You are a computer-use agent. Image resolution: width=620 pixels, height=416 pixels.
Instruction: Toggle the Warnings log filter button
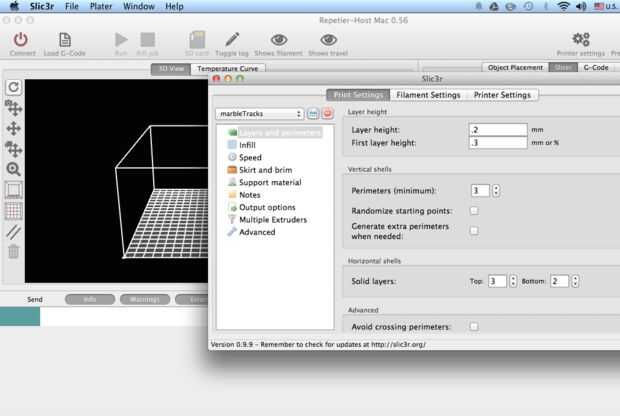pyautogui.click(x=145, y=299)
